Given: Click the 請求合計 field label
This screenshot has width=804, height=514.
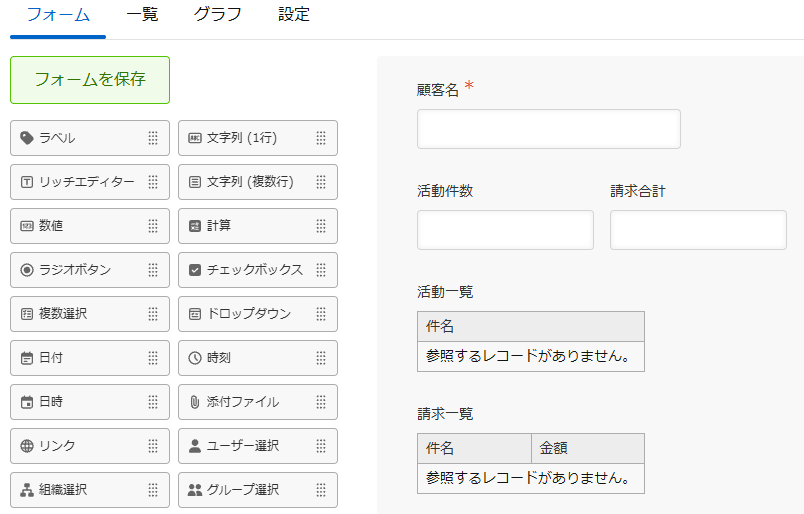Looking at the screenshot, I should click(x=638, y=191).
